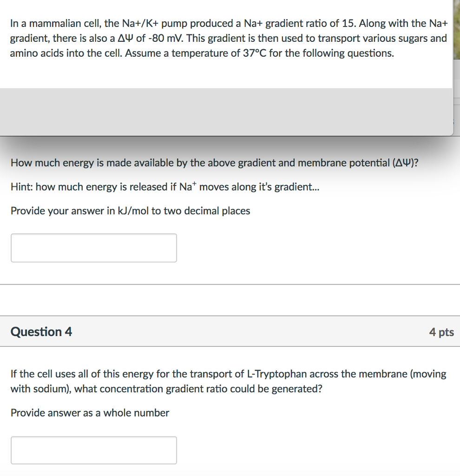Click the "Question 4" heading
The image size is (460, 476).
coord(41,332)
